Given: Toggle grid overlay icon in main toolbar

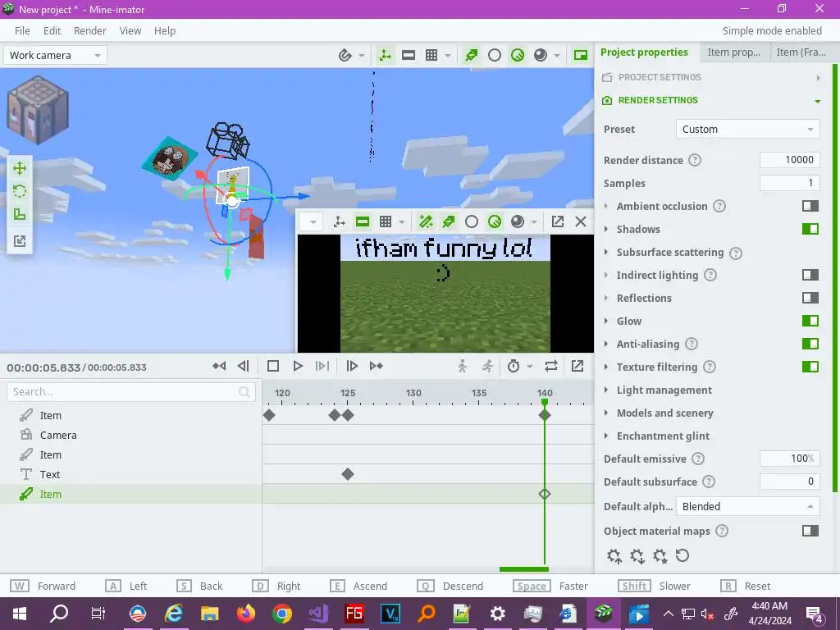Looking at the screenshot, I should click(431, 55).
